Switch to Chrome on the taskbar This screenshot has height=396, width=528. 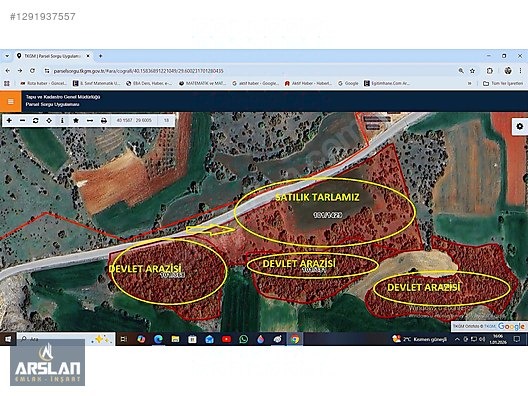(295, 339)
